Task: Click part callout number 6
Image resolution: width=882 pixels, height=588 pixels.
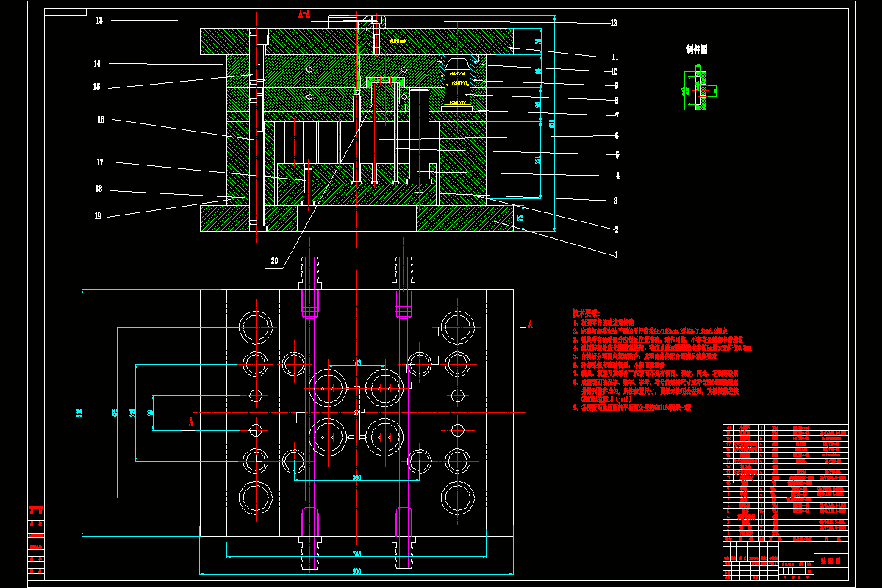Action: pos(617,135)
